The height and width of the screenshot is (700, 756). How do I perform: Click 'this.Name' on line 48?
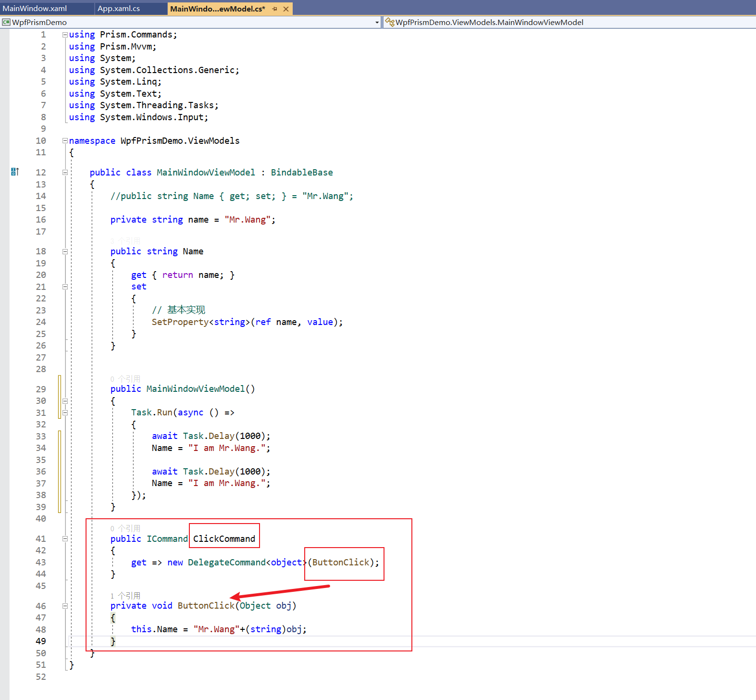coord(154,629)
